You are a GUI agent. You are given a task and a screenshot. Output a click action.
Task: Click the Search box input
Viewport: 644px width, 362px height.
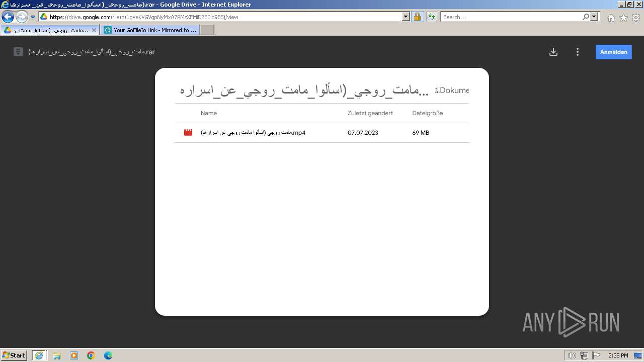pyautogui.click(x=511, y=17)
